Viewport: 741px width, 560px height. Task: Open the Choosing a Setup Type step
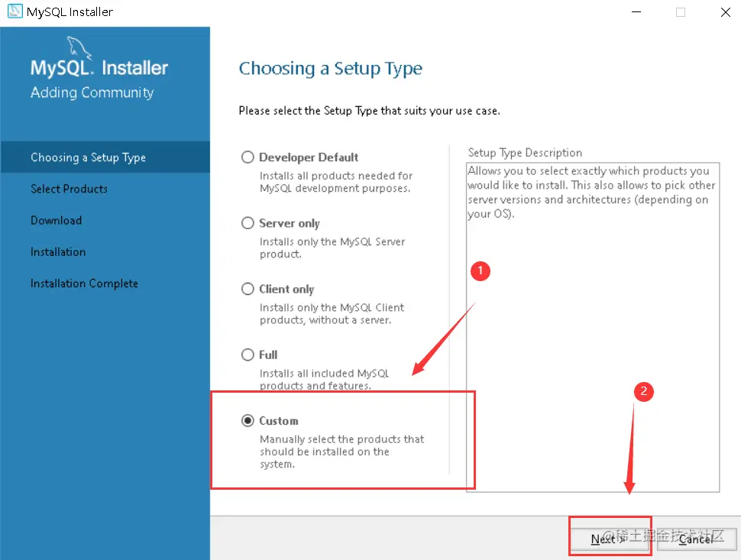[x=105, y=157]
